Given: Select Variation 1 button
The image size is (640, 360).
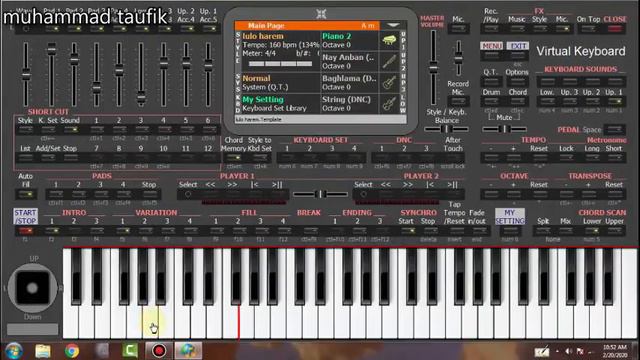Looking at the screenshot, I should [x=122, y=231].
